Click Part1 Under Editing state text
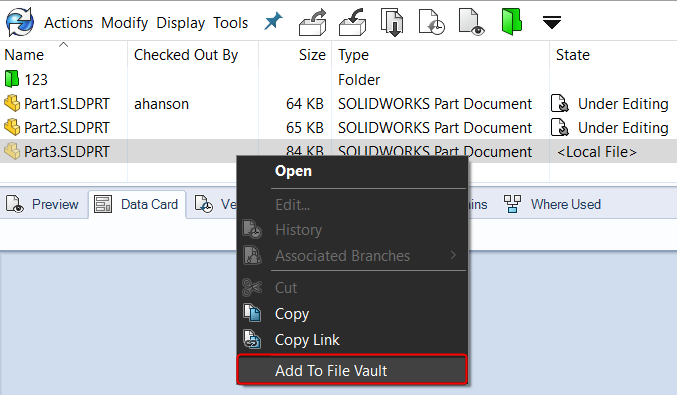Screen dimensions: 677x395 [623, 104]
